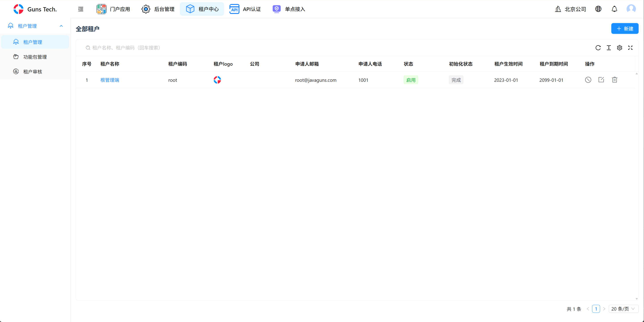The width and height of the screenshot is (644, 322).
Task: Click the 租户到期时间 column header
Action: (x=554, y=64)
